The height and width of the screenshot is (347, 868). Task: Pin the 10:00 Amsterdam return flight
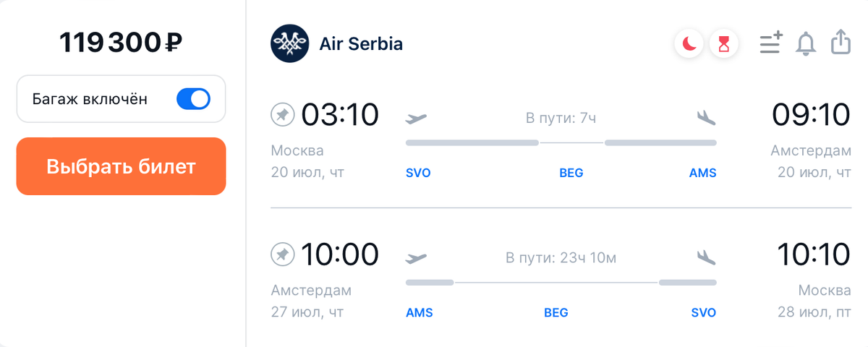point(282,254)
